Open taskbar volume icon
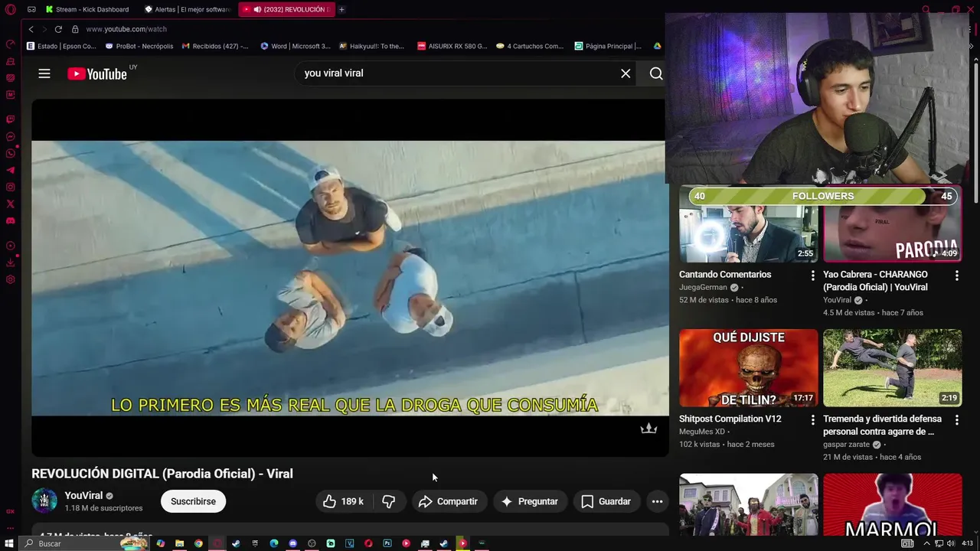 (950, 543)
